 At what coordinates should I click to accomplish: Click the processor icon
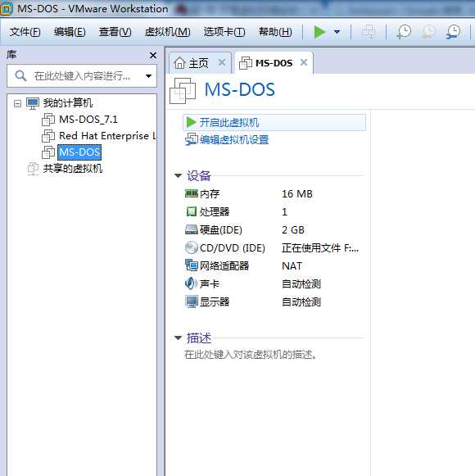[192, 211]
